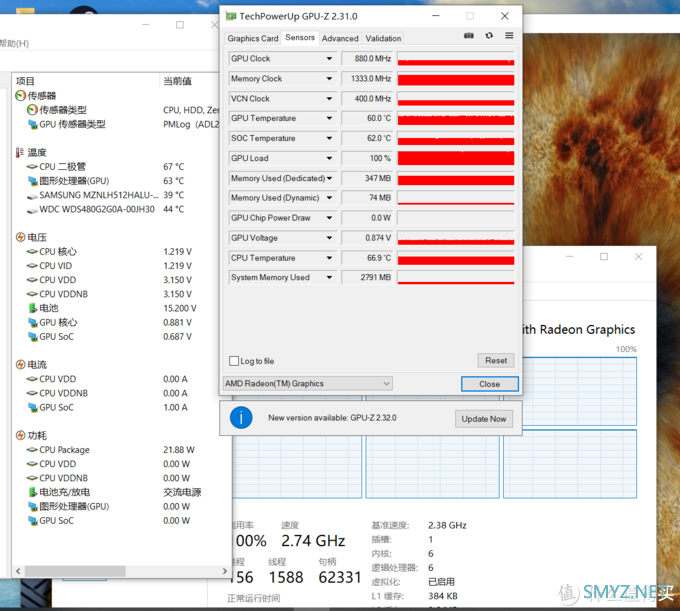Image resolution: width=680 pixels, height=611 pixels.
Task: Open the GPU Chip Power Draw dropdown
Action: (x=329, y=218)
